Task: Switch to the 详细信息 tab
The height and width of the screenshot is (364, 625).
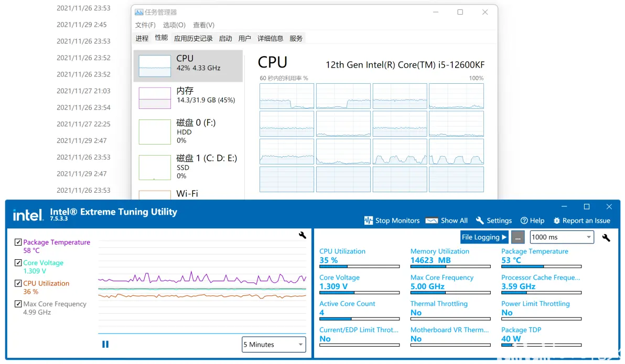Action: click(270, 38)
